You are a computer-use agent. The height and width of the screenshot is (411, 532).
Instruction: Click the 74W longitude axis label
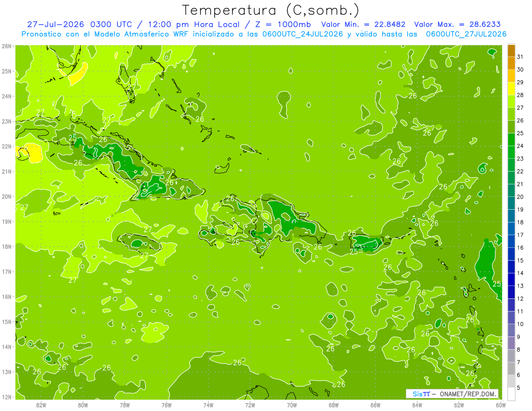tap(208, 405)
